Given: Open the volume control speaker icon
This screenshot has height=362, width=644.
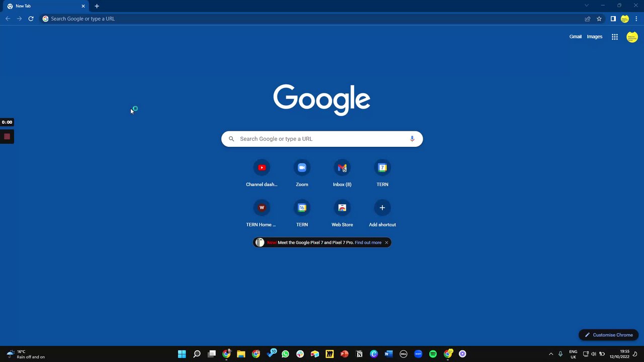Looking at the screenshot, I should click(x=594, y=354).
